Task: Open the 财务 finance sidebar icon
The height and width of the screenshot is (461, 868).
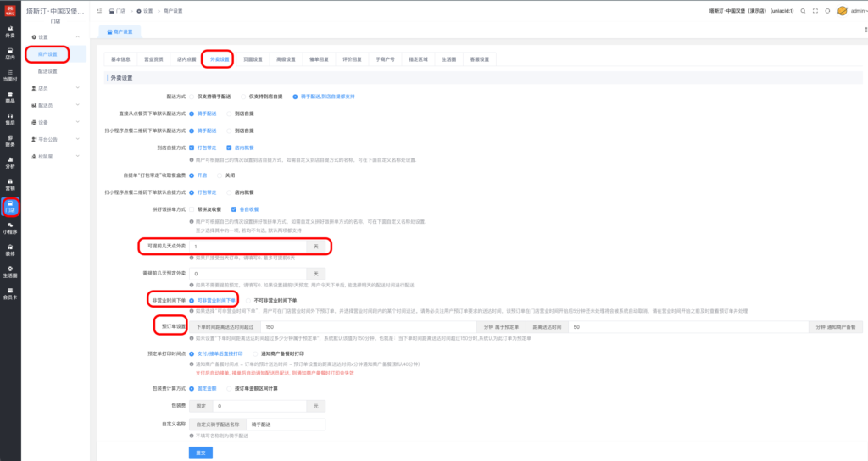Action: 9,141
